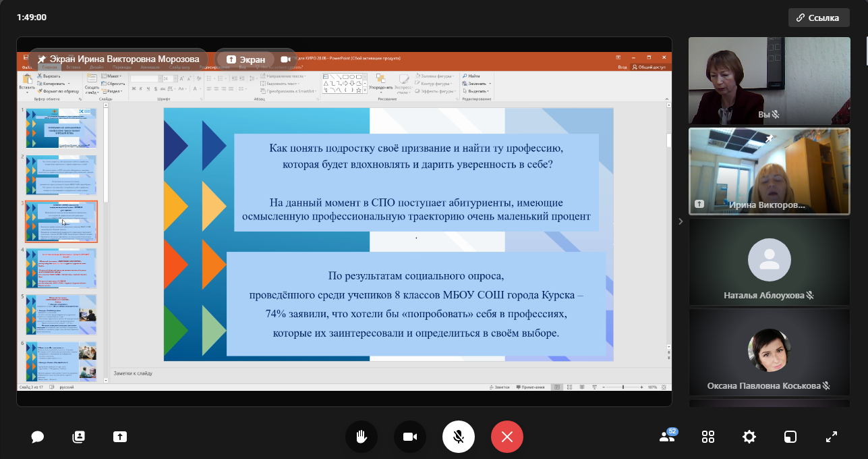Toggle the camera button
Image resolution: width=868 pixels, height=459 pixels.
pos(410,437)
